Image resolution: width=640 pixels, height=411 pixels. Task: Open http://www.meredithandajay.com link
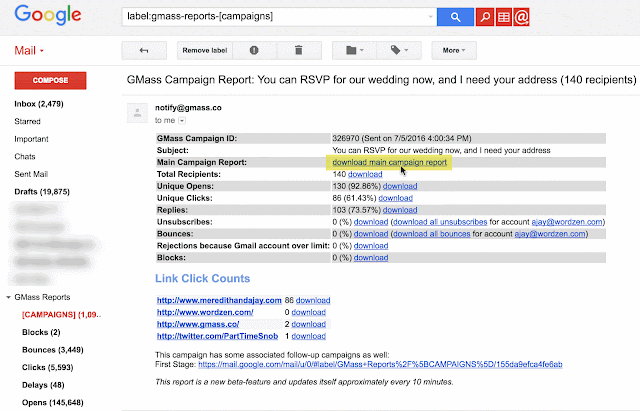[x=219, y=300]
